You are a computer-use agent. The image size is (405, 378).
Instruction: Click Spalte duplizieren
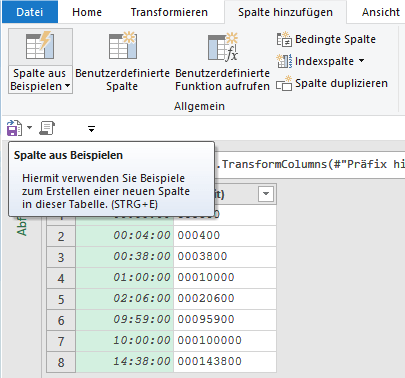(x=332, y=83)
